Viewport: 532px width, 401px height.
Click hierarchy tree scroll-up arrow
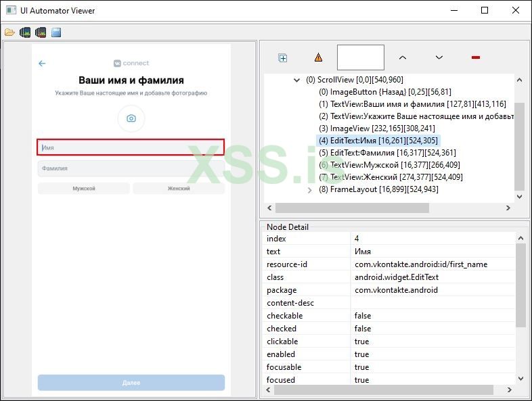[x=519, y=80]
